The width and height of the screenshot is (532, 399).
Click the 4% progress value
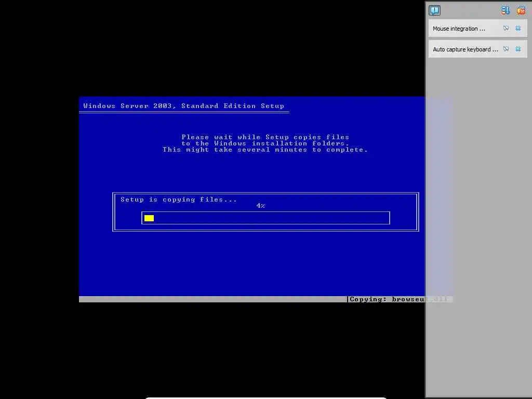261,206
